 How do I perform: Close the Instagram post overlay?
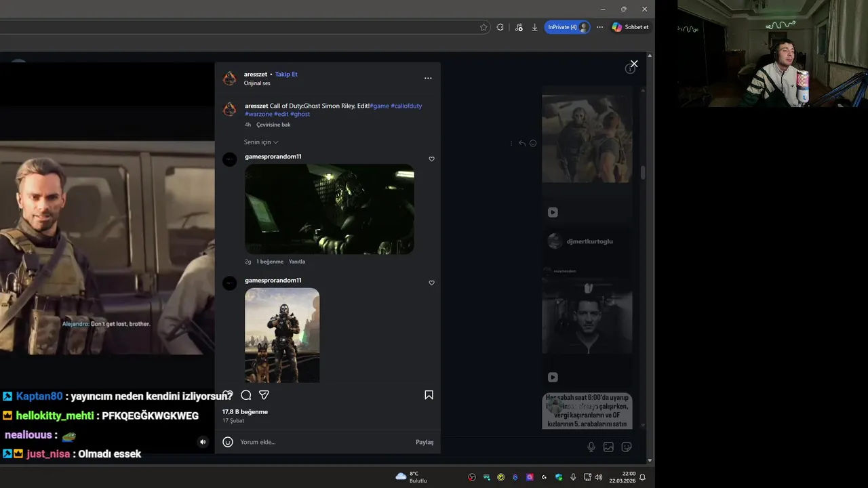[x=634, y=64]
